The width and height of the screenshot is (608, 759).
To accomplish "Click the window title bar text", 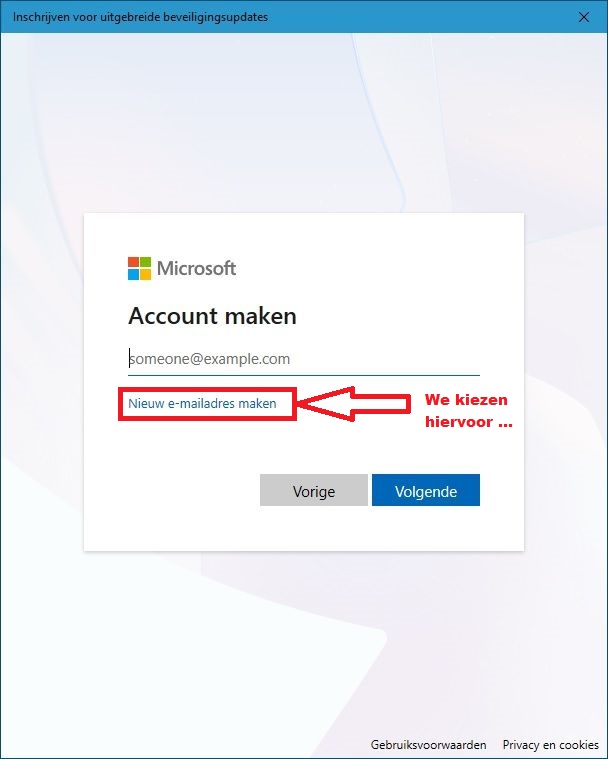I will 140,17.
